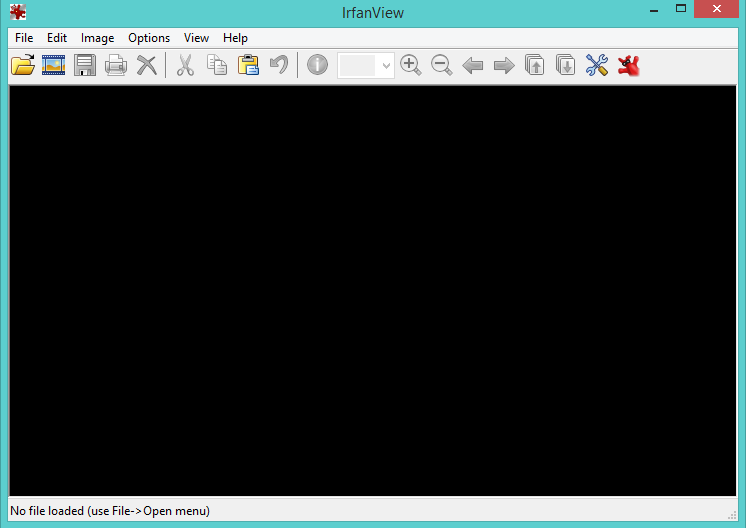Click the Zoom Out magnifier icon
Screen dimensions: 746x528
[441, 66]
